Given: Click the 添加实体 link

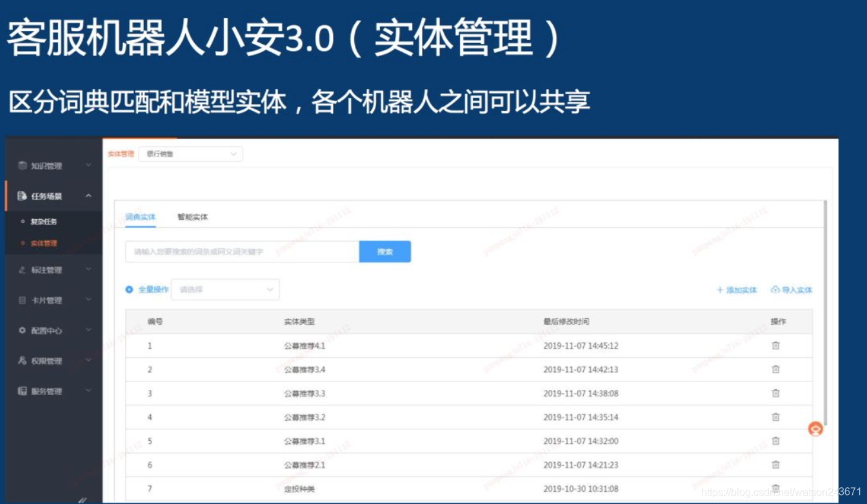Looking at the screenshot, I should coord(742,290).
